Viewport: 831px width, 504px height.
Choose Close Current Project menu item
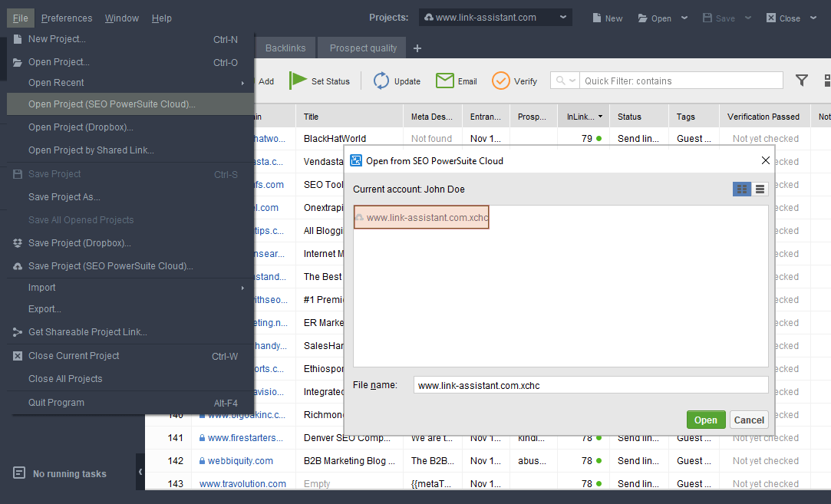(x=130, y=356)
